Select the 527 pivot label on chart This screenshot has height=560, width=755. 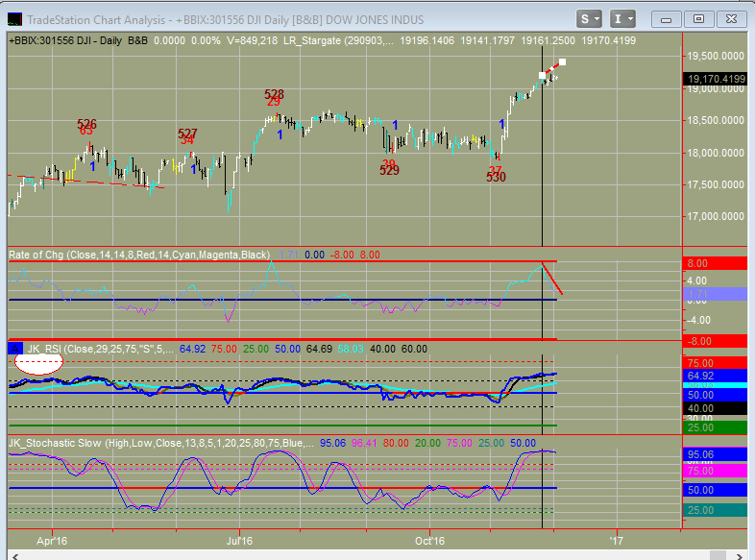pyautogui.click(x=187, y=133)
